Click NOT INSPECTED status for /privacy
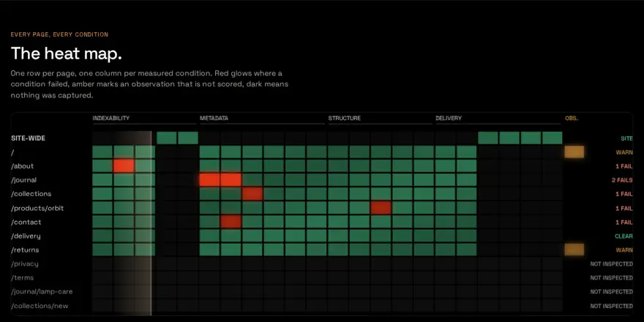 click(612, 264)
